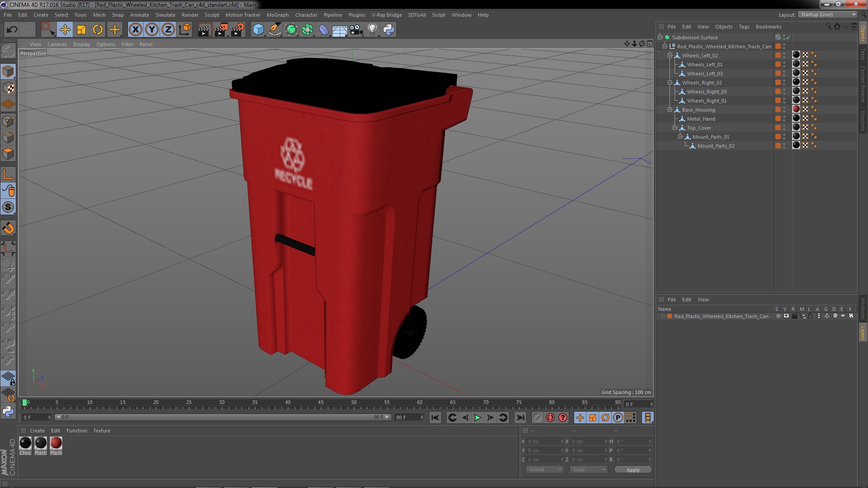Click Base_Housing red material tag
Viewport: 868px width, 488px height.
796,109
